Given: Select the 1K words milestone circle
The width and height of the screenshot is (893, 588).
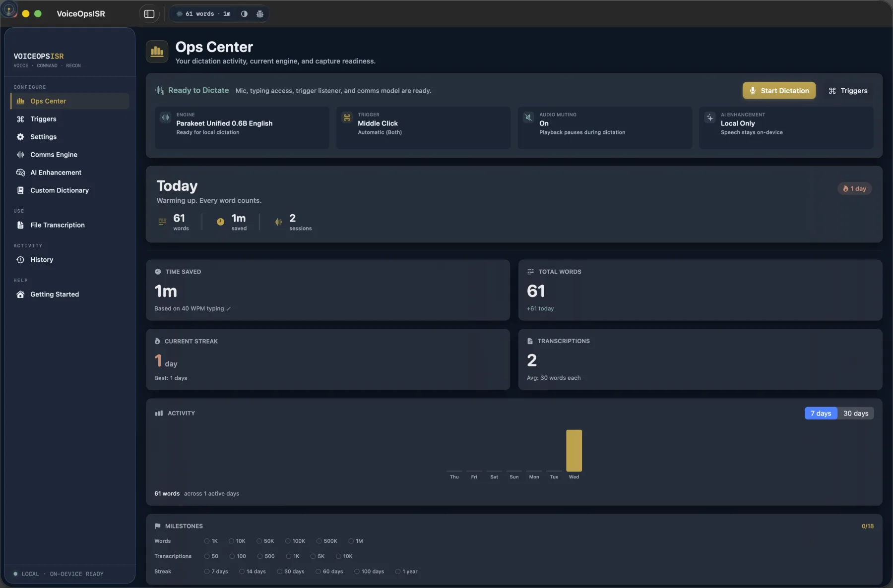Looking at the screenshot, I should coord(207,541).
